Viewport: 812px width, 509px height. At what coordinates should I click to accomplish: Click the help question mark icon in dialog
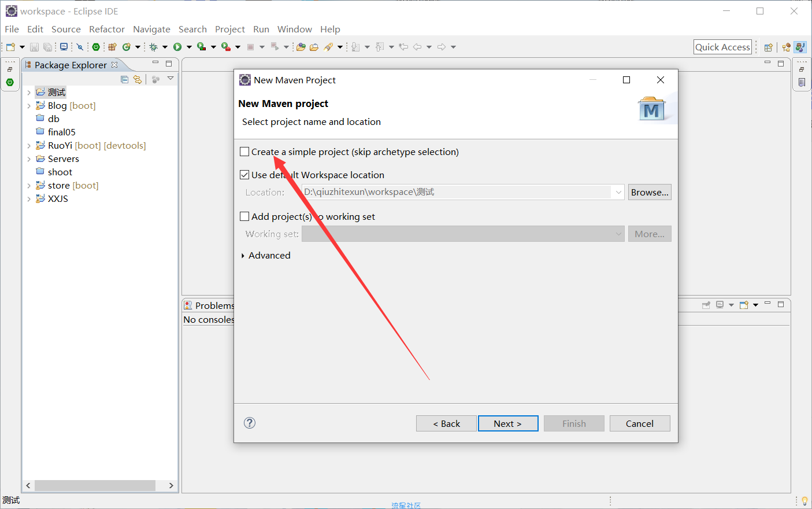(x=250, y=423)
